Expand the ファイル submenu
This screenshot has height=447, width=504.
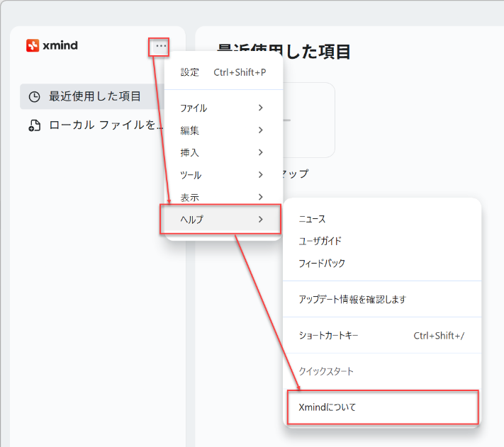pyautogui.click(x=223, y=108)
